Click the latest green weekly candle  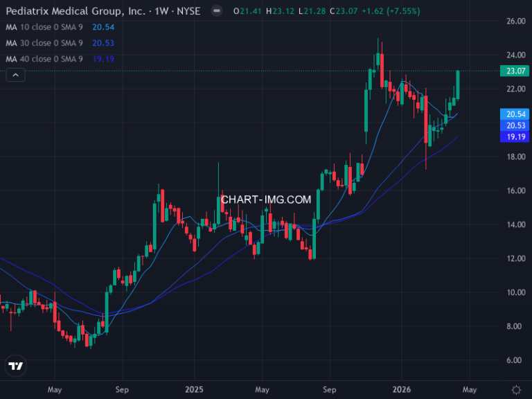[458, 85]
